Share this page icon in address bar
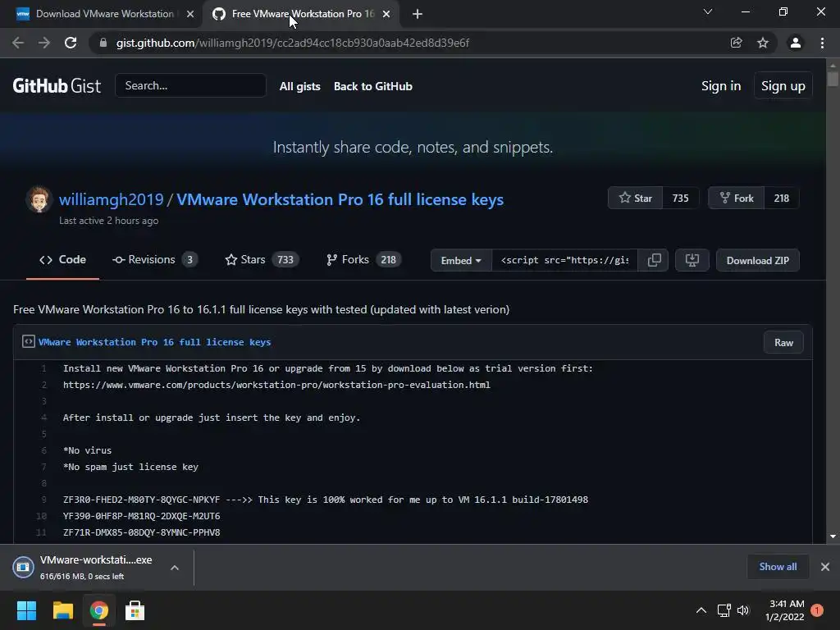This screenshot has width=840, height=630. 736,43
